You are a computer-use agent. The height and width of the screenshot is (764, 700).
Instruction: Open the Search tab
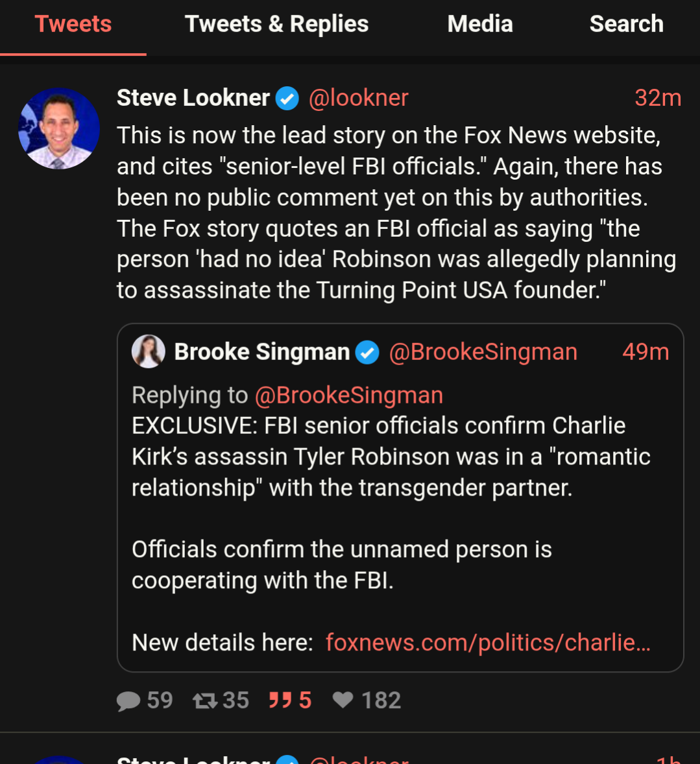pyautogui.click(x=627, y=25)
